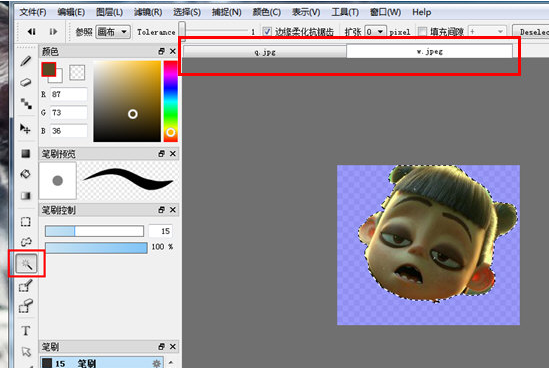Open the 编辑(E) menu
The width and height of the screenshot is (549, 368).
[x=71, y=12]
